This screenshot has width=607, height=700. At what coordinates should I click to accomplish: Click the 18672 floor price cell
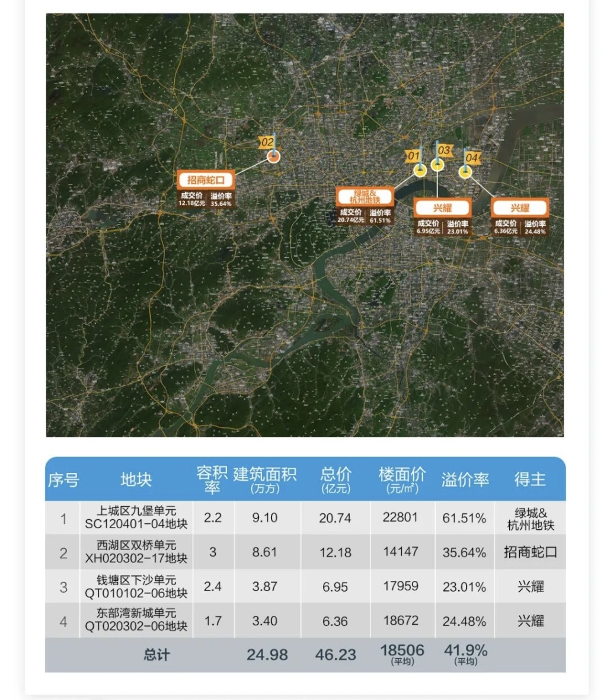tap(402, 621)
